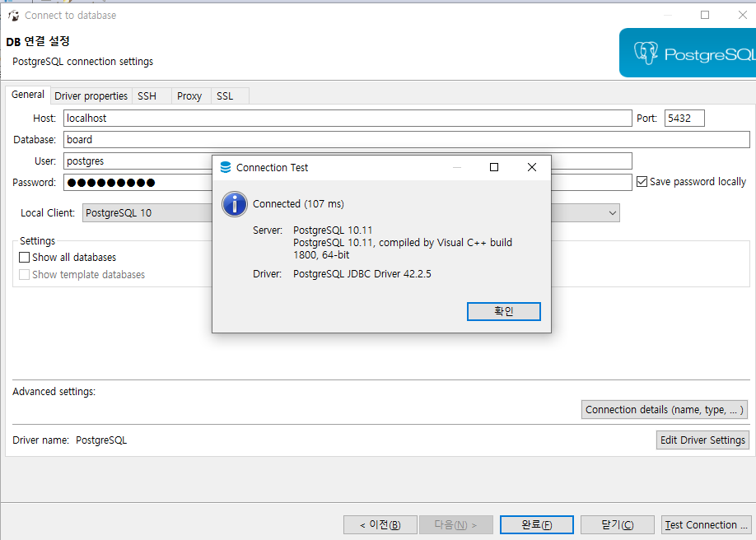Select the PostgreSQL 10 local client value

119,213
